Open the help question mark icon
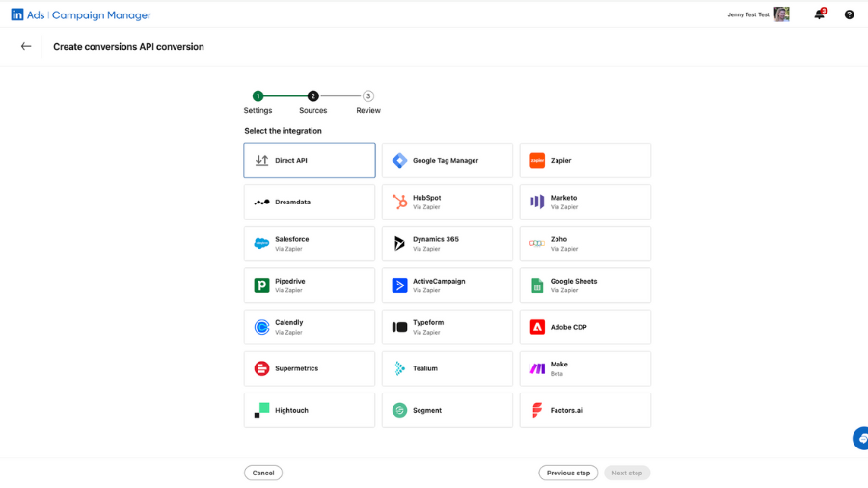Screen dimensions: 868x488 tap(849, 14)
